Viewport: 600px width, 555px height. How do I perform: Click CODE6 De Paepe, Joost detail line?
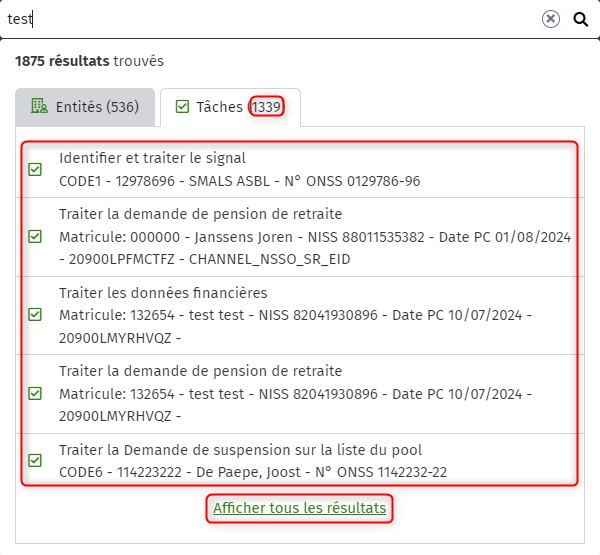(253, 472)
